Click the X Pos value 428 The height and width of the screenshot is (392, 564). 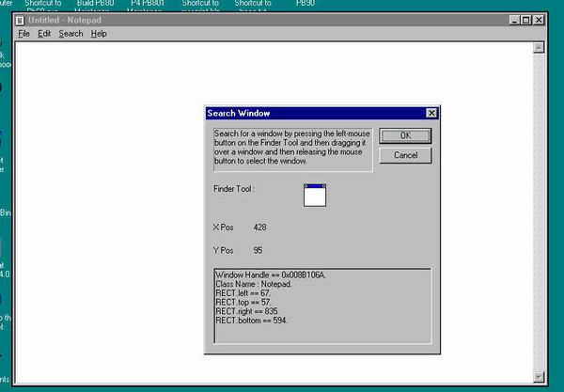click(x=259, y=227)
